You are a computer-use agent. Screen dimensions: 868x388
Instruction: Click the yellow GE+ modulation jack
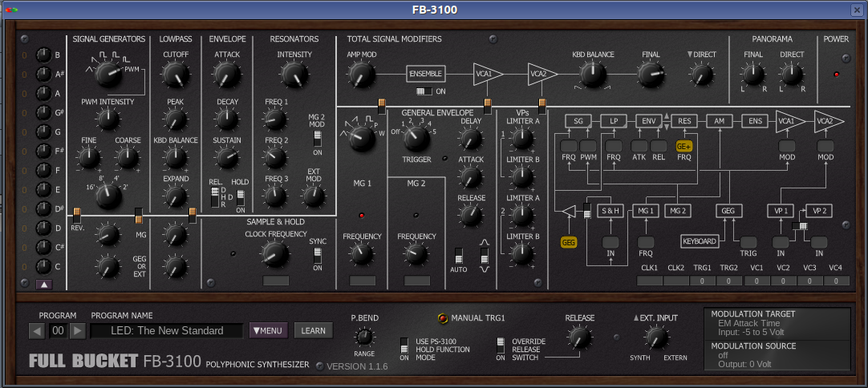(684, 146)
